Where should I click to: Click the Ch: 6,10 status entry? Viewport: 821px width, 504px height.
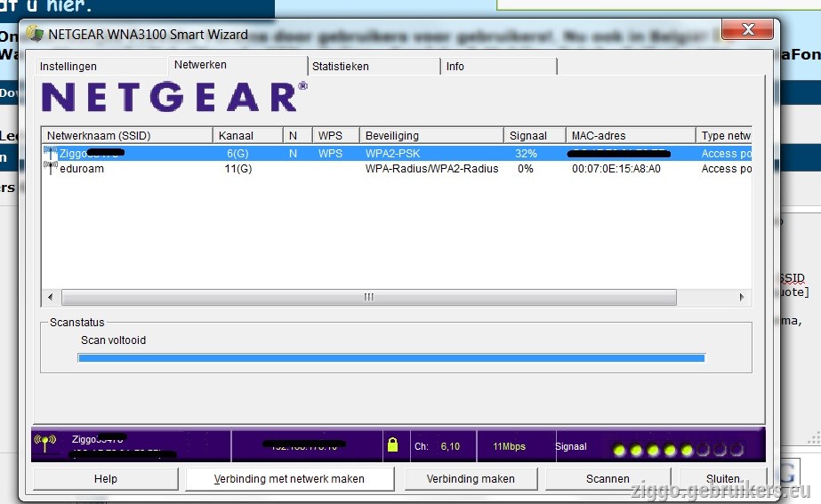(438, 446)
